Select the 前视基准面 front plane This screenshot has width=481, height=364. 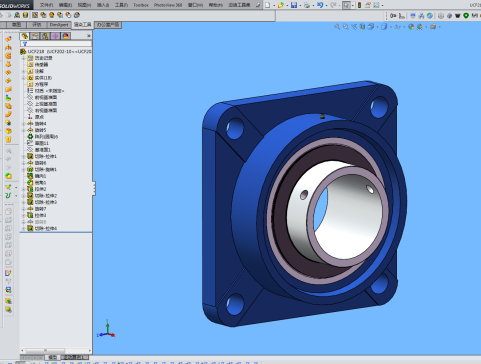(x=42, y=97)
